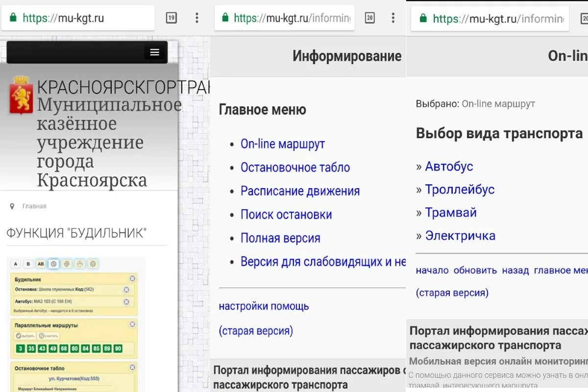
Task: Dismiss the Будильник widget with its X
Action: point(133,278)
